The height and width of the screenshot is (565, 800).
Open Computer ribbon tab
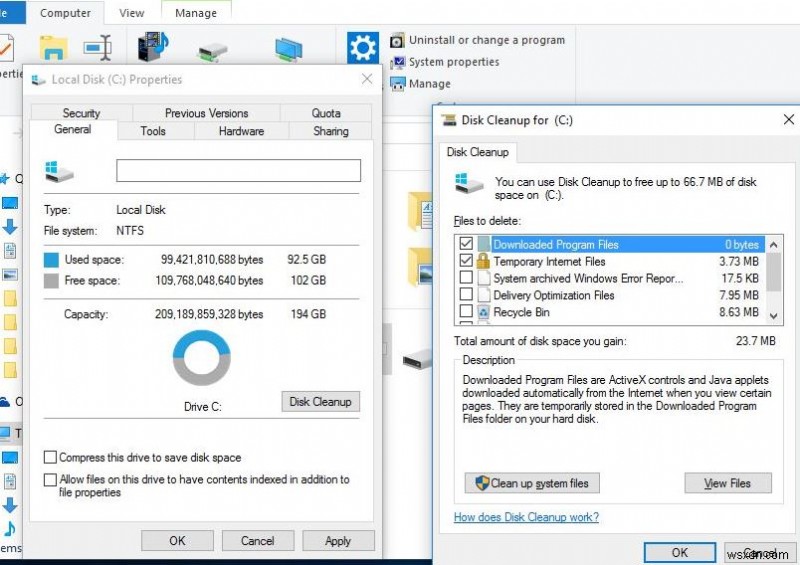(x=65, y=13)
